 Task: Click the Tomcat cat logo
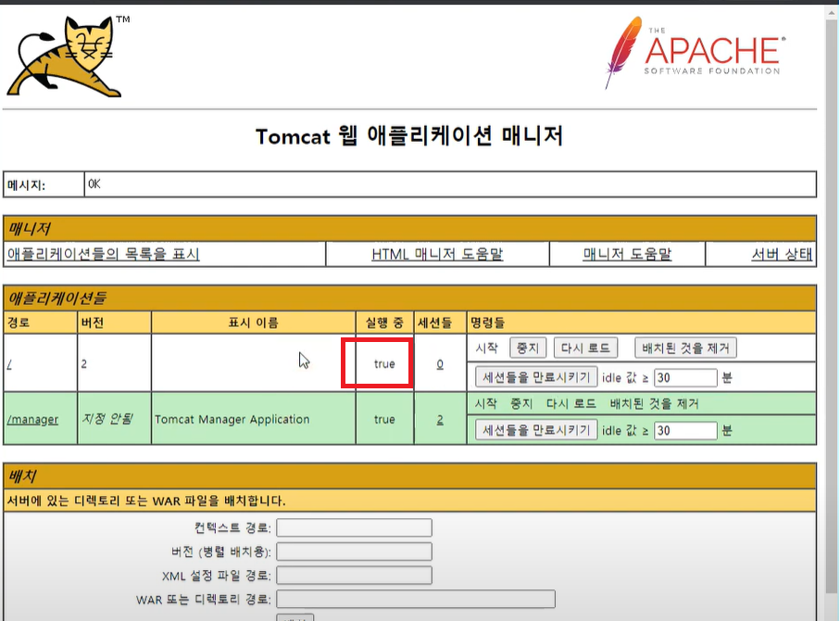click(68, 57)
